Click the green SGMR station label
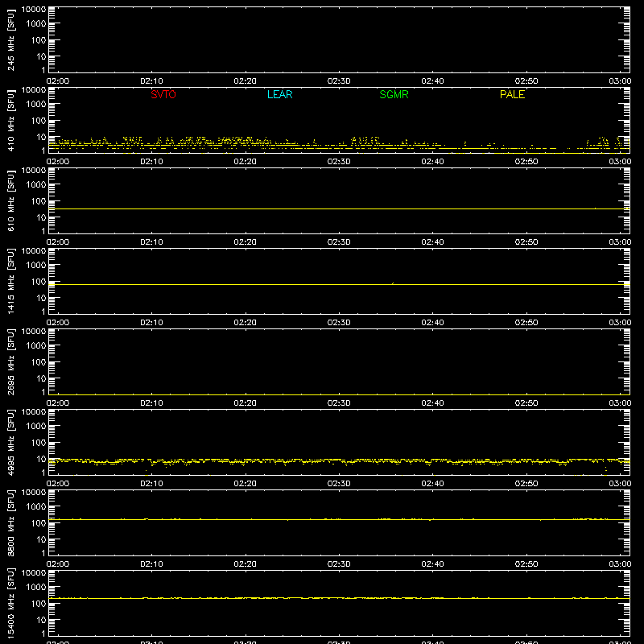 pos(394,94)
